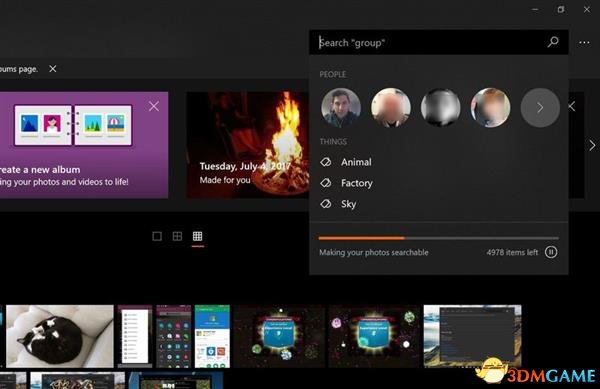Click the Making your photos searchable text
This screenshot has height=389, width=600.
pos(374,252)
